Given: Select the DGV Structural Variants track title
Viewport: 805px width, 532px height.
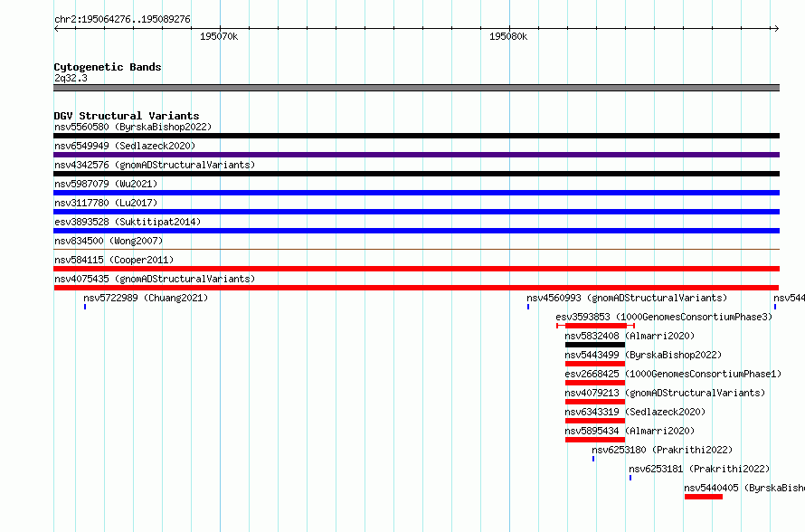Looking at the screenshot, I should (127, 116).
